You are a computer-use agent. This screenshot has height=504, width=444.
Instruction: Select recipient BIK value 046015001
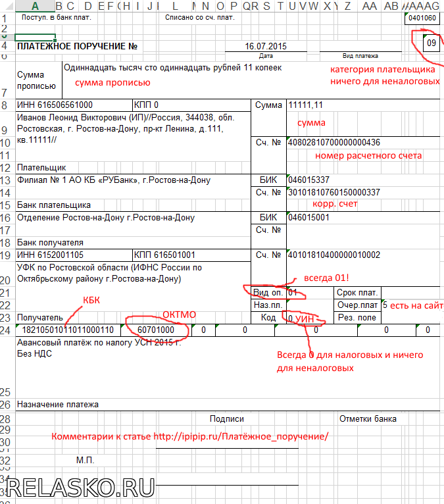tap(308, 218)
